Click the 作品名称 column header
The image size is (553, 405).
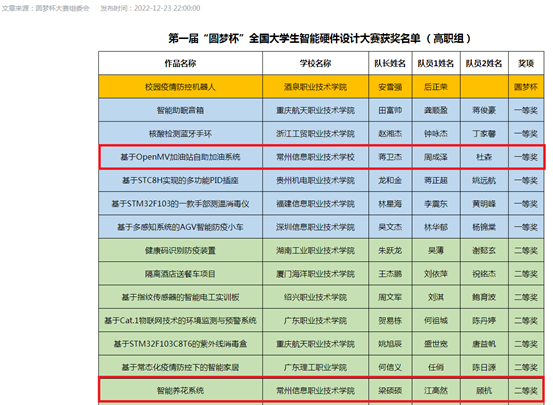coord(180,64)
